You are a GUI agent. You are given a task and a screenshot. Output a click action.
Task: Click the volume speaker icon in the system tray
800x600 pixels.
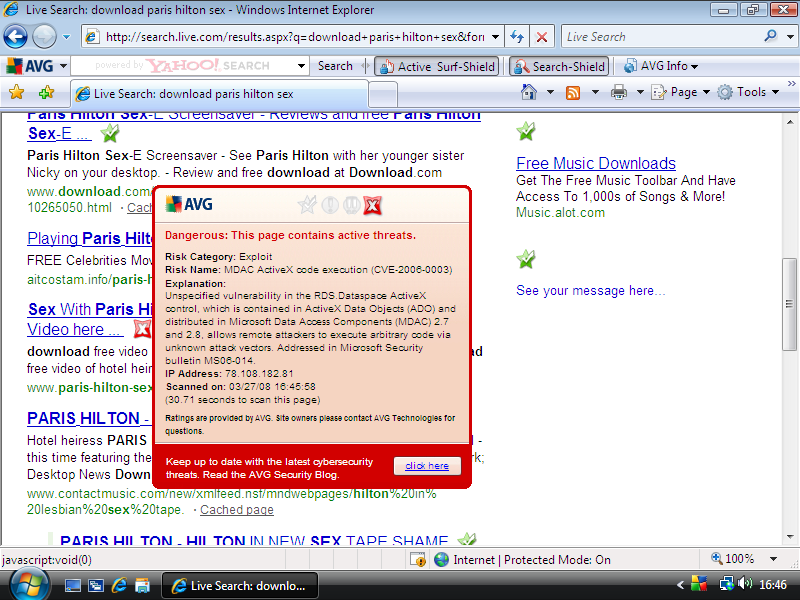coord(745,583)
